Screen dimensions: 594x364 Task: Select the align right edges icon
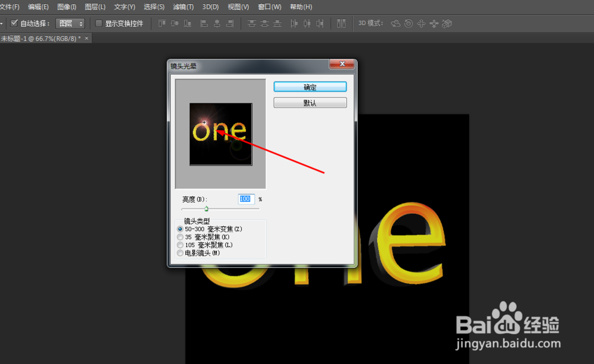[230, 23]
